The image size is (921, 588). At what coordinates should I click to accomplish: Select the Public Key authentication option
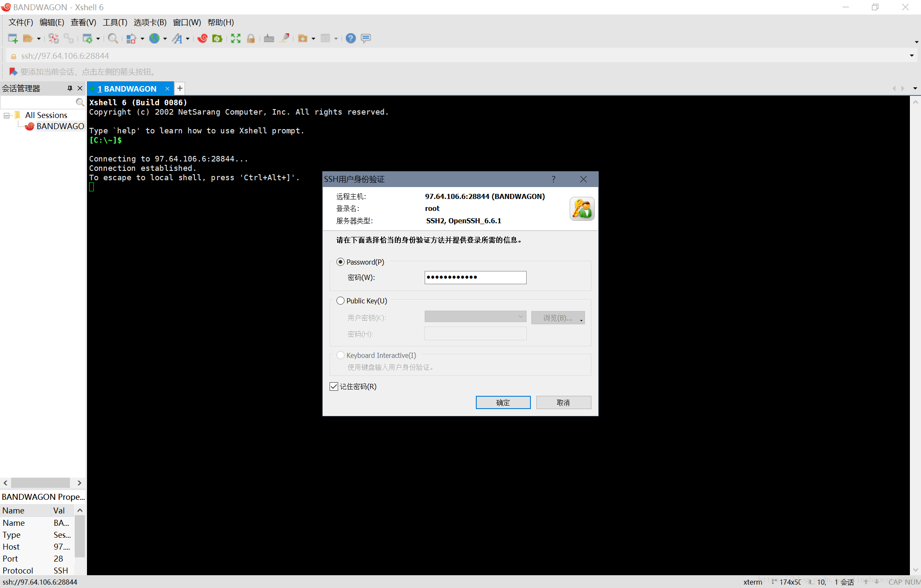[340, 301]
